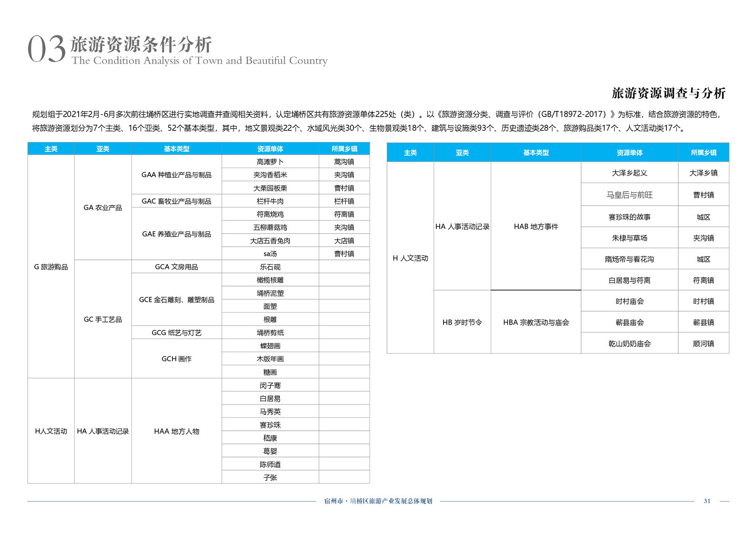Select the cell 马皇后与前旺
This screenshot has height=534, width=756.
tap(630, 195)
